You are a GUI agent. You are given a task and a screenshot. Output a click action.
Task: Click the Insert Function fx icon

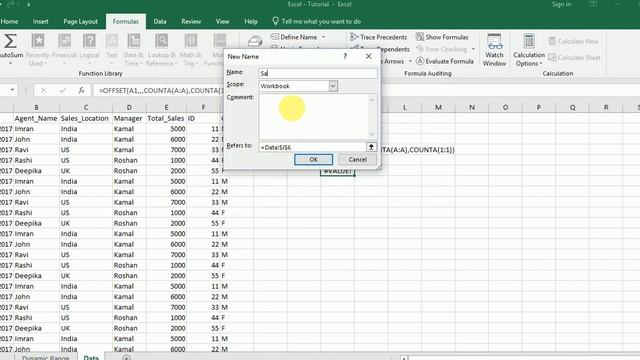82,91
